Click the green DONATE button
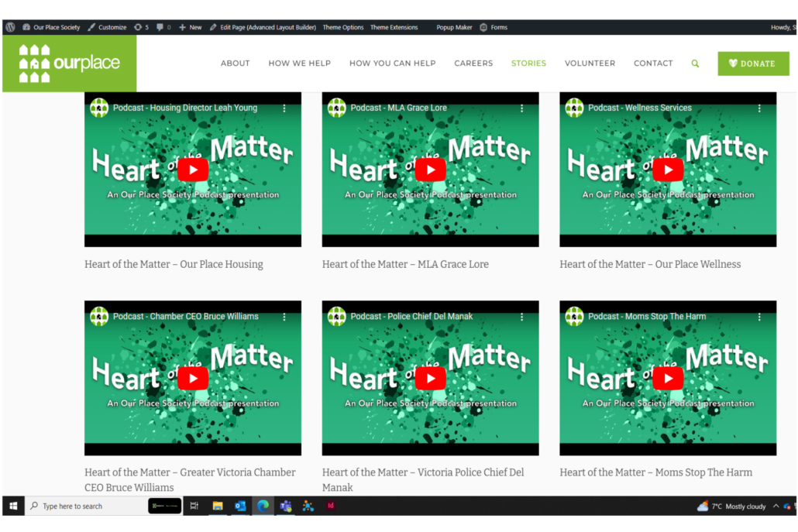Viewport: 798px width, 532px height. [753, 63]
